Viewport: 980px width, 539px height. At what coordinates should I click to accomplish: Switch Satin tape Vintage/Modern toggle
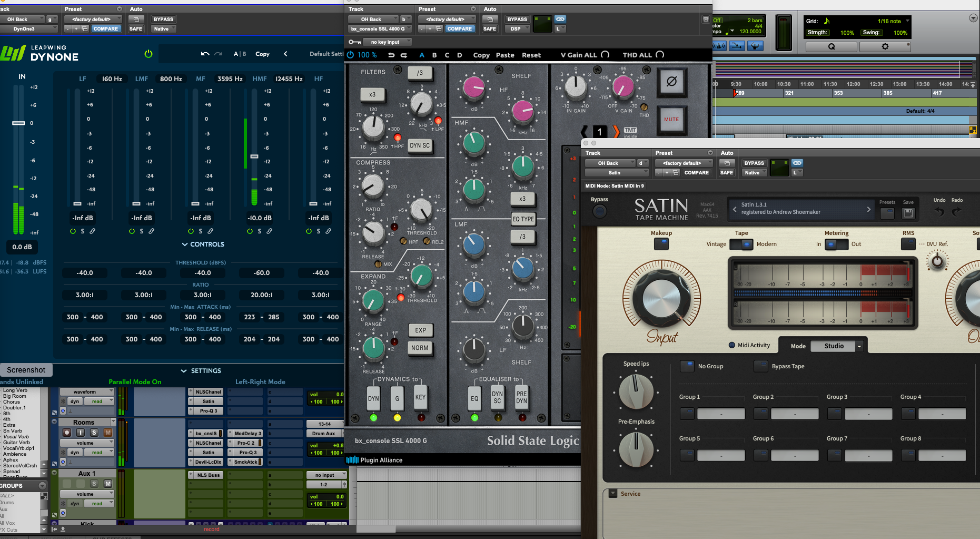(741, 244)
